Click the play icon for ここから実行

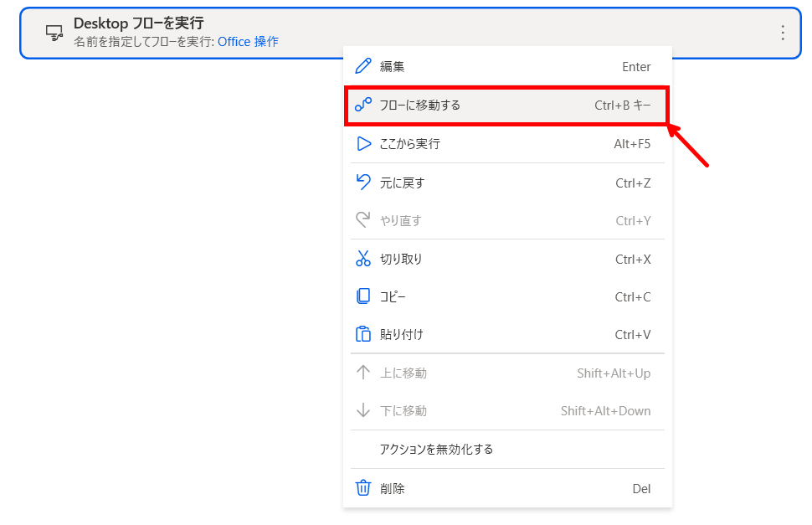[363, 144]
